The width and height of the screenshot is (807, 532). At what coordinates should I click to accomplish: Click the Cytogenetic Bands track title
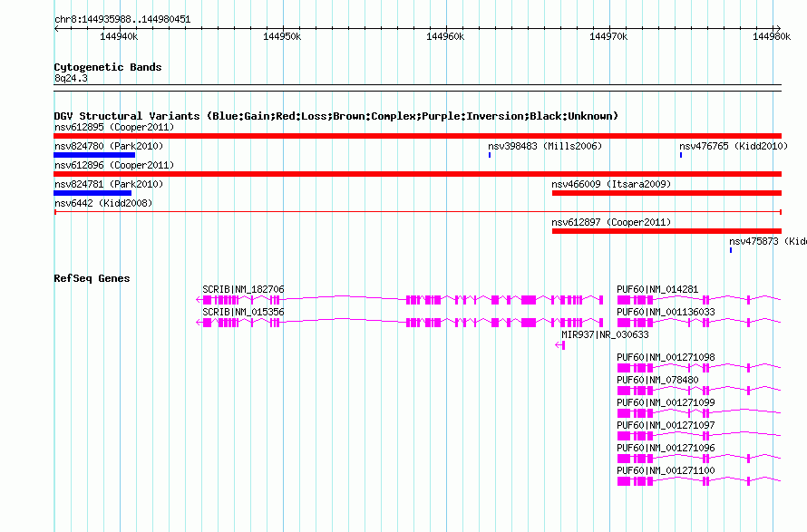pos(108,67)
